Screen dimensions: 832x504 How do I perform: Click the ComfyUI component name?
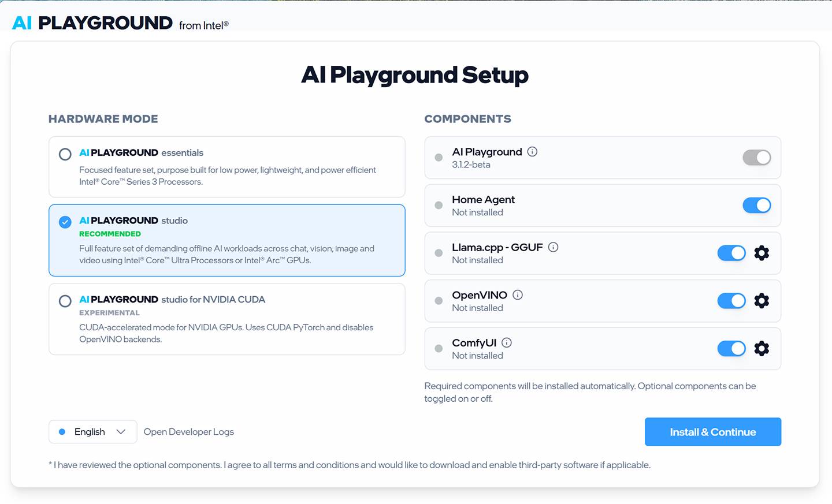click(x=474, y=343)
